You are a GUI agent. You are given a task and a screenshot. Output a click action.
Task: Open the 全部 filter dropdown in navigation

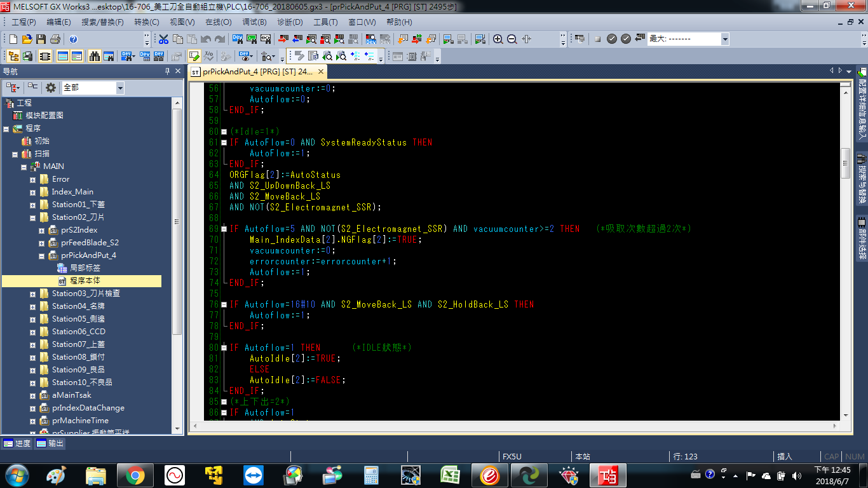pyautogui.click(x=119, y=88)
